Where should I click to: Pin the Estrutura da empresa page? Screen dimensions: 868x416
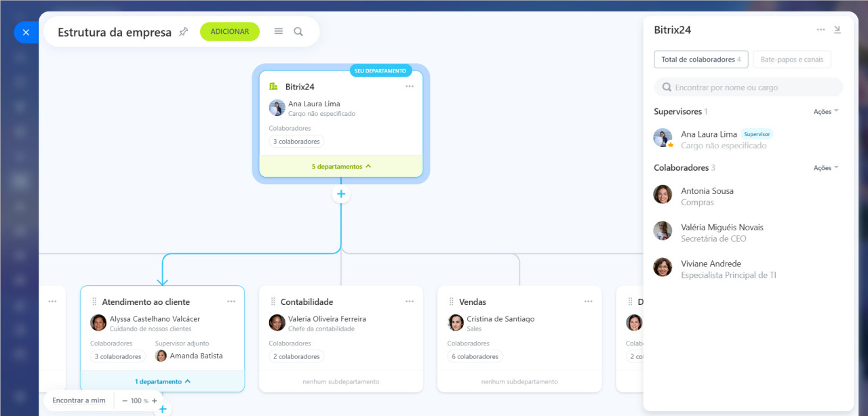tap(183, 32)
